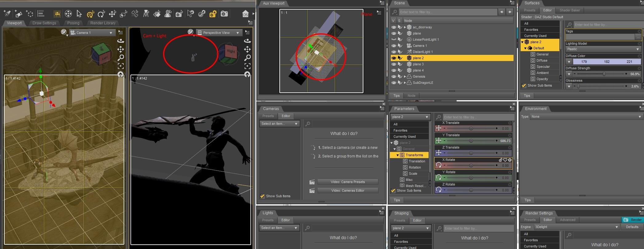Open the Cameras pane Select an Item dropdown
This screenshot has height=249, width=644.
pos(279,124)
